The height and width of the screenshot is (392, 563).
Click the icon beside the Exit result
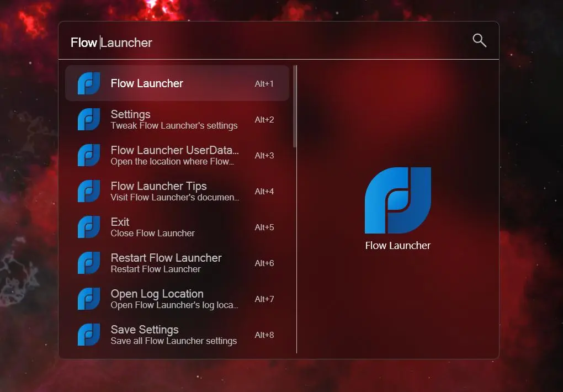89,227
